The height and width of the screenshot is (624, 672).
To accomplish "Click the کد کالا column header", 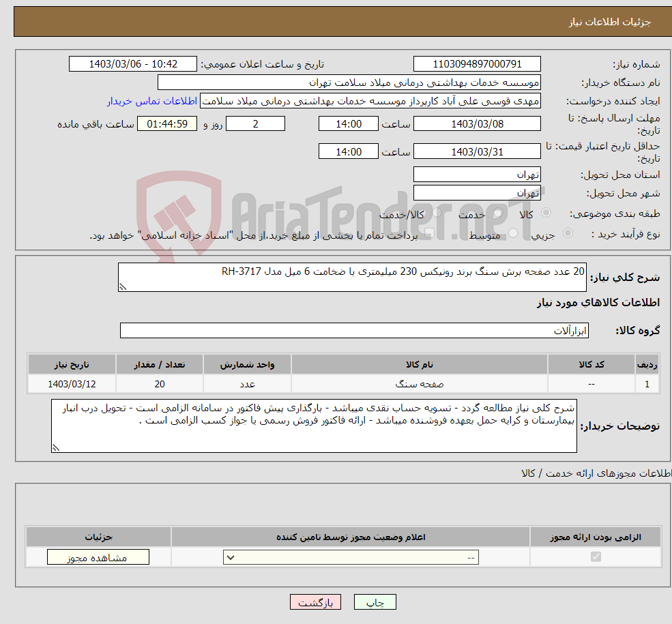I will [x=591, y=364].
